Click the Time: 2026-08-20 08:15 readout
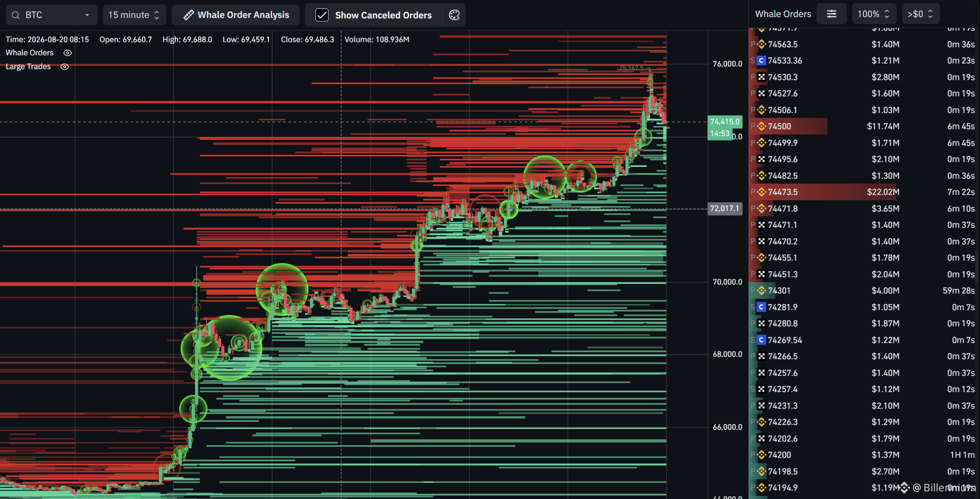This screenshot has height=499, width=980. (x=47, y=39)
